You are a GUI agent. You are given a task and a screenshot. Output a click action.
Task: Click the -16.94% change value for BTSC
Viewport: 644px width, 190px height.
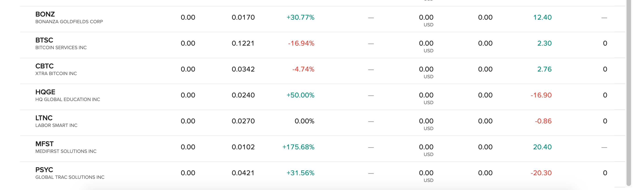(x=301, y=43)
